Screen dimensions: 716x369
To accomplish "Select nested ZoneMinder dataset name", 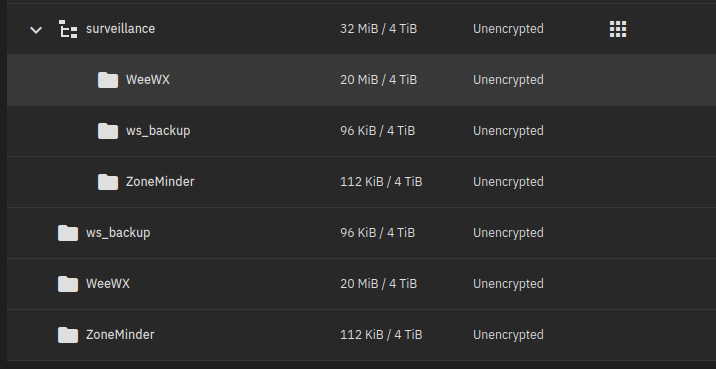I will [160, 182].
